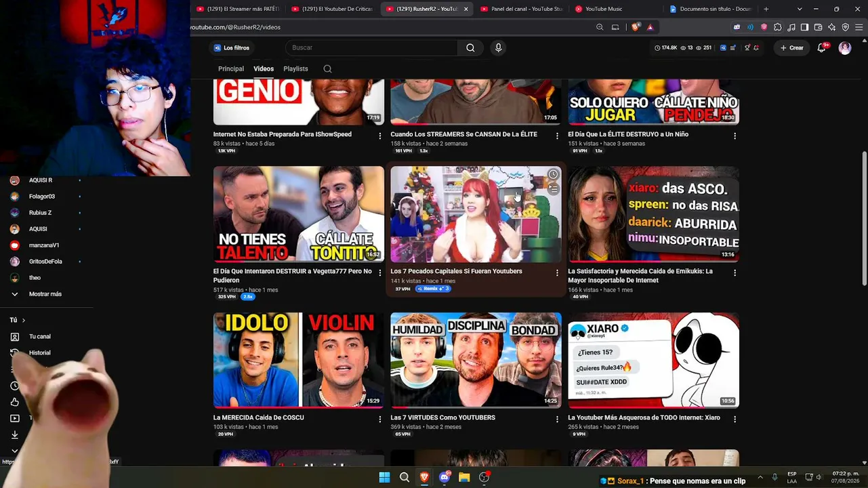
Task: Add Los 7 Pecados video to queue
Action: (553, 189)
